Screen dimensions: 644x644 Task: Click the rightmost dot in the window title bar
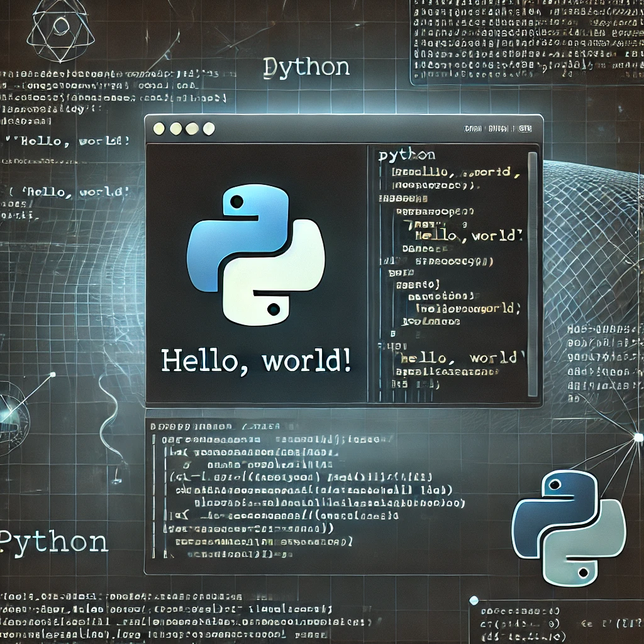click(209, 128)
